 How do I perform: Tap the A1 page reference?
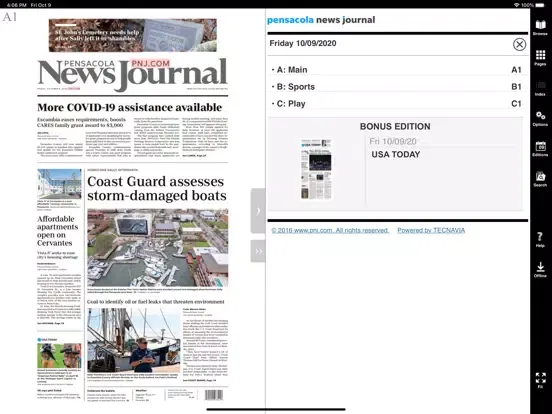click(516, 70)
